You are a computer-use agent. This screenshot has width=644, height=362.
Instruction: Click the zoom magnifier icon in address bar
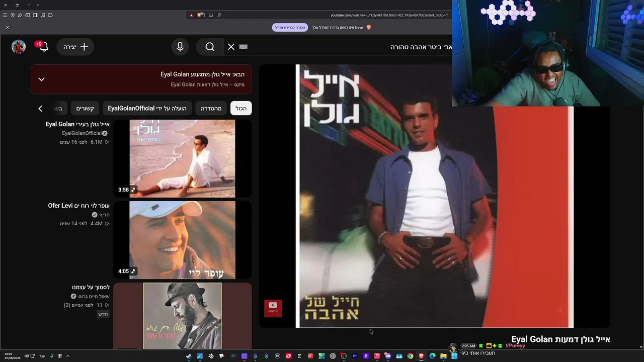219,15
